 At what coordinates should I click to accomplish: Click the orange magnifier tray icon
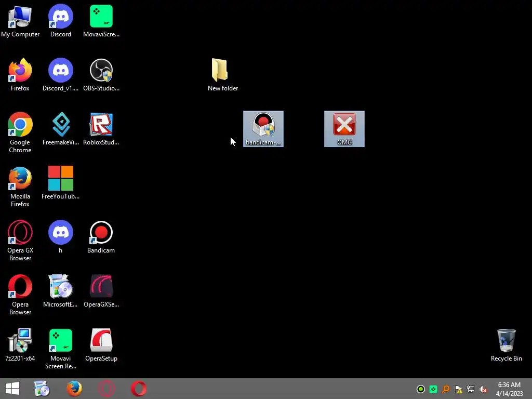point(446,389)
